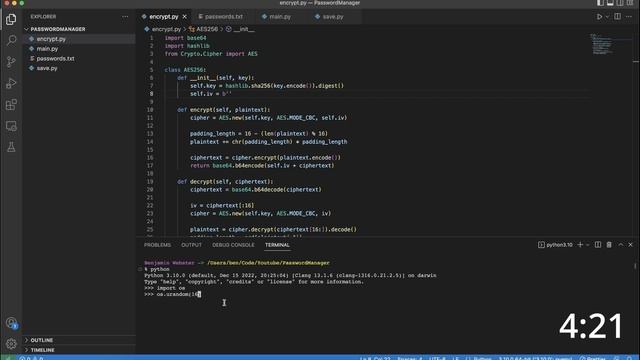Open the OUTPUT panel tab
640x360 pixels.
[191, 245]
